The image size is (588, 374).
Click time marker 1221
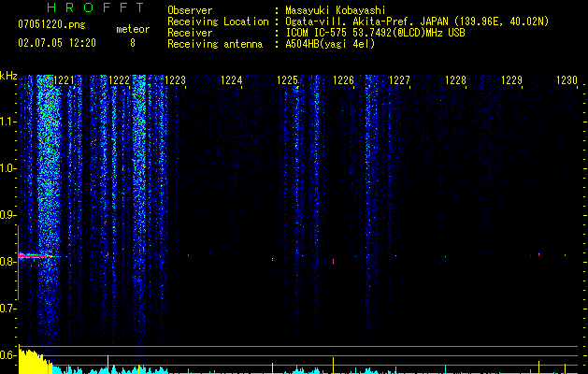pyautogui.click(x=64, y=80)
